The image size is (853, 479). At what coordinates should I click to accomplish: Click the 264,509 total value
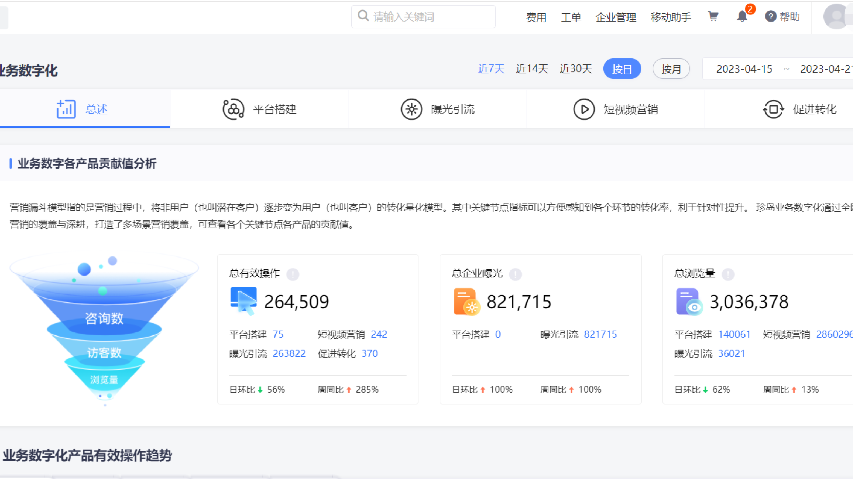pos(296,302)
